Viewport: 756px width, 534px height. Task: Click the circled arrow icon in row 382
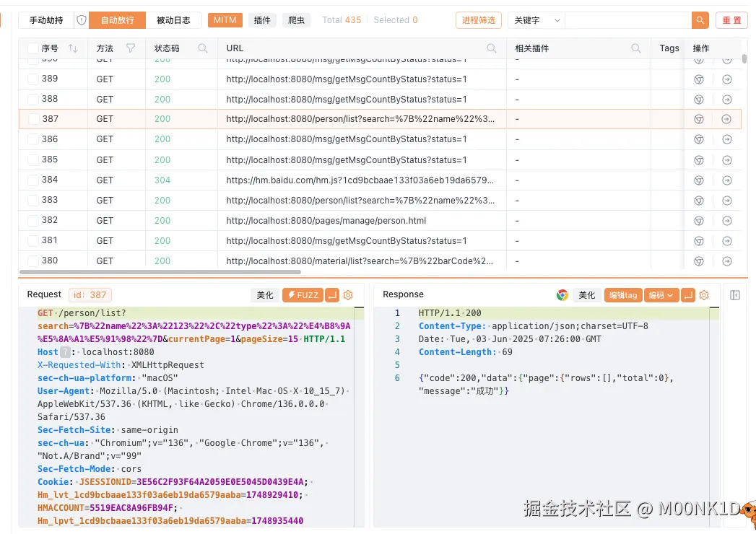click(727, 221)
